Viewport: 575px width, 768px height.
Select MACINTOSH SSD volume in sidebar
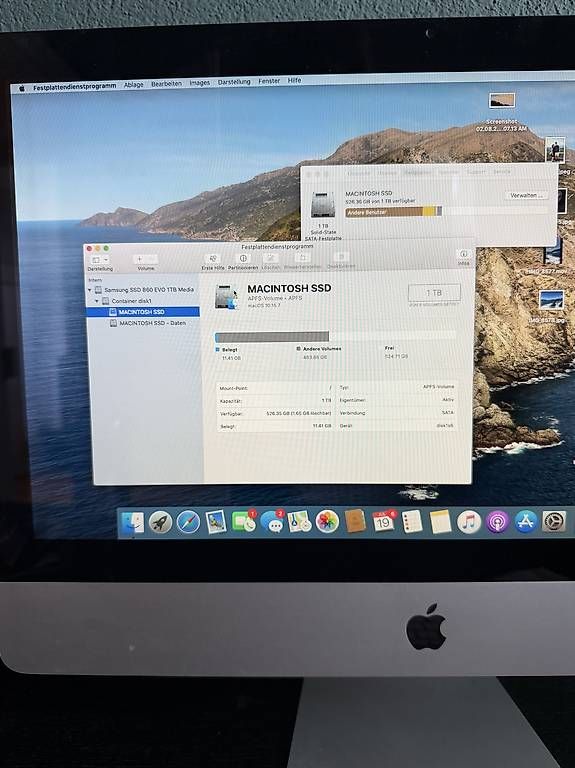(143, 312)
